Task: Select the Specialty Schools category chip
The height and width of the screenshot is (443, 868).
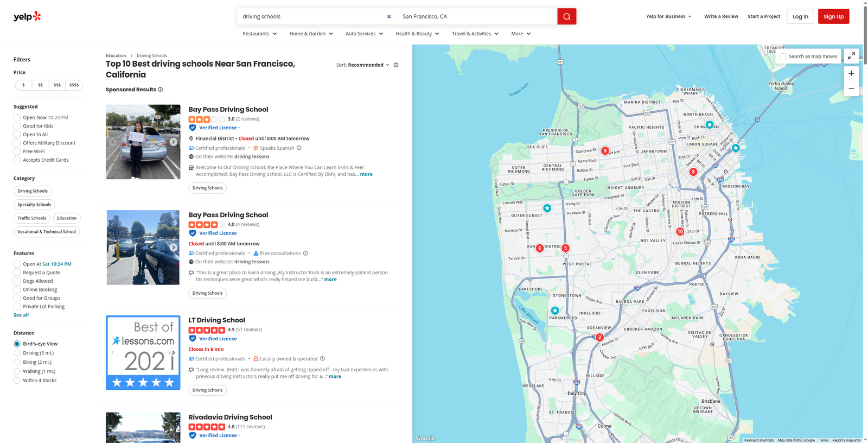Action: click(34, 205)
